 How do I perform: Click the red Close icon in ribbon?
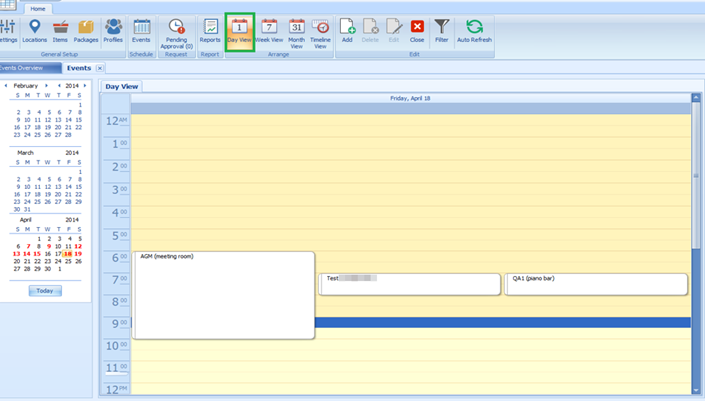point(417,31)
